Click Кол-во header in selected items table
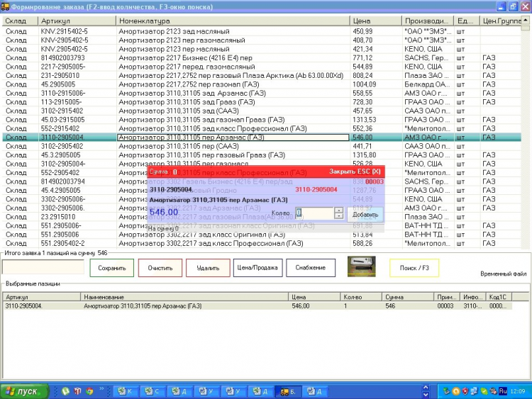 (361, 297)
